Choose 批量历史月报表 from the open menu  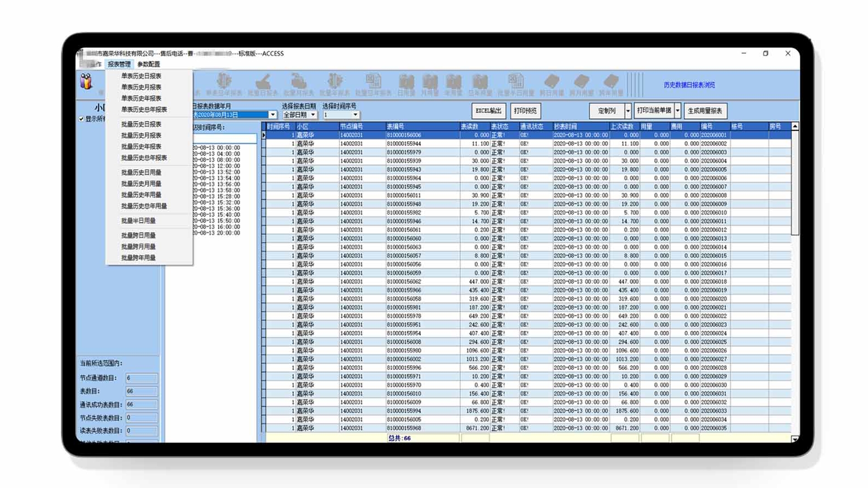141,135
